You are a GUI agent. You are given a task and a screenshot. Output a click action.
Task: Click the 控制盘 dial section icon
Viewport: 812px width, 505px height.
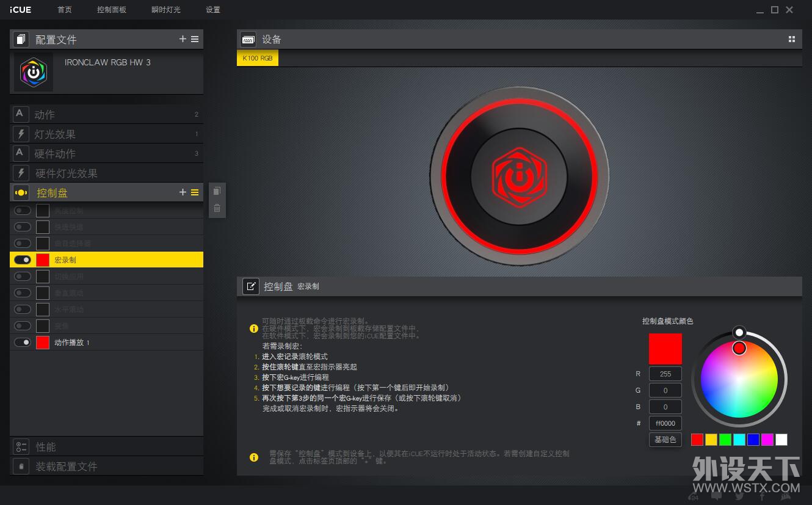(21, 192)
